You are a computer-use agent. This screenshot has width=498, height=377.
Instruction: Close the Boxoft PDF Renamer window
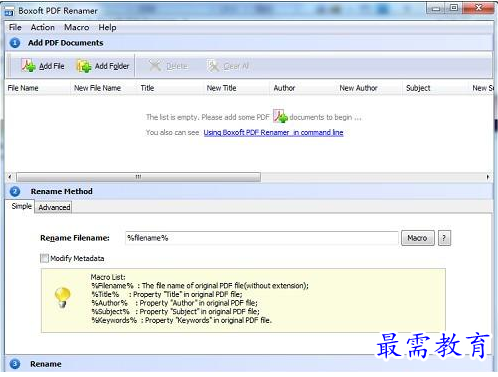click(478, 8)
